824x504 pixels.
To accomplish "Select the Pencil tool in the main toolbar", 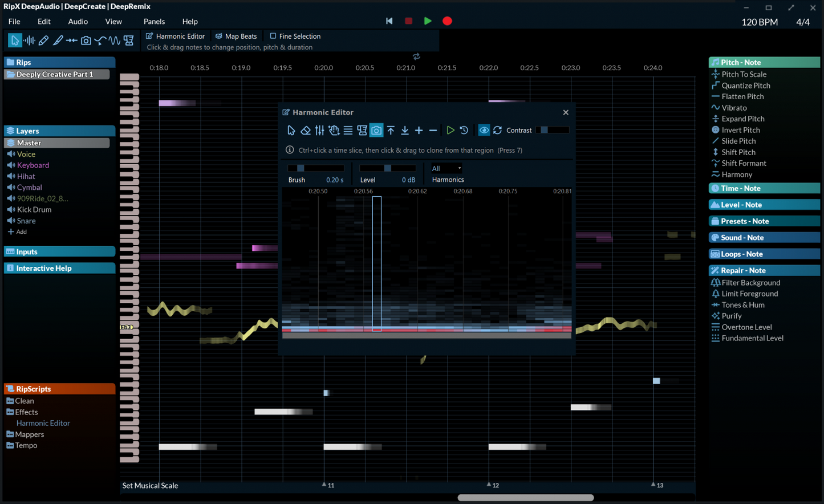I will [44, 40].
